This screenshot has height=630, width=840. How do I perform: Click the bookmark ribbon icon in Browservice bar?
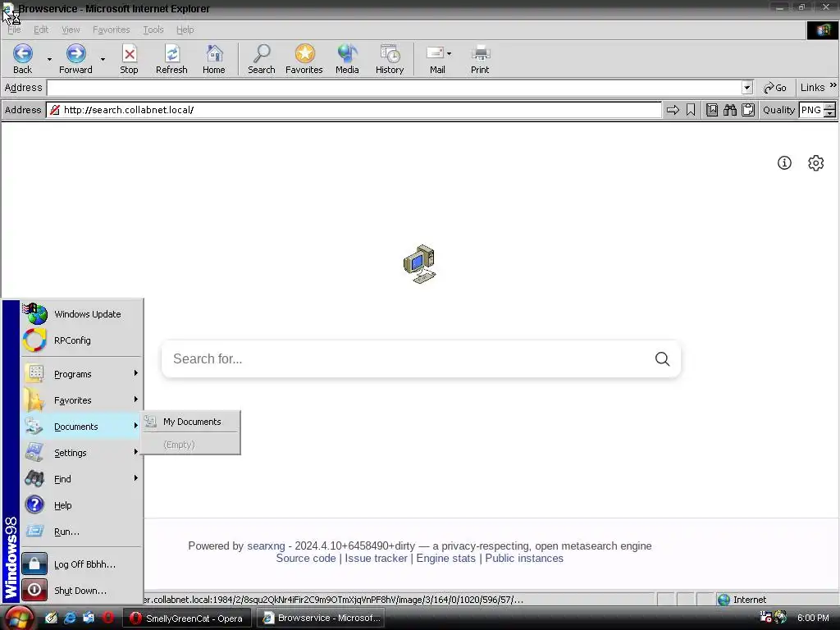tap(691, 110)
